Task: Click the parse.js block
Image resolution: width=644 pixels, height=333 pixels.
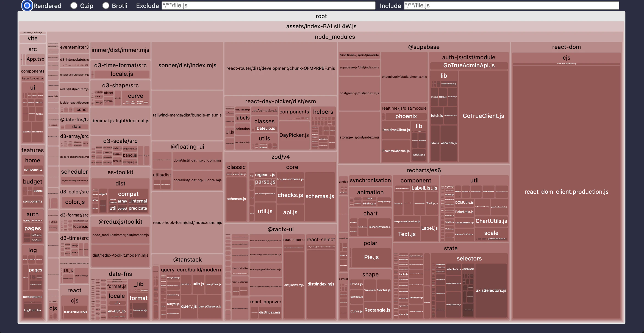Action: pos(265,182)
